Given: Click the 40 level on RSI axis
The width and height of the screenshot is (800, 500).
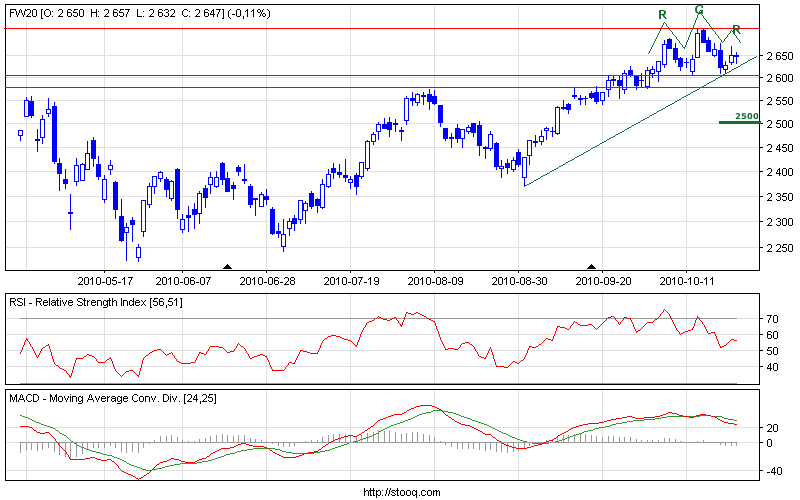Looking at the screenshot, I should click(x=772, y=367).
